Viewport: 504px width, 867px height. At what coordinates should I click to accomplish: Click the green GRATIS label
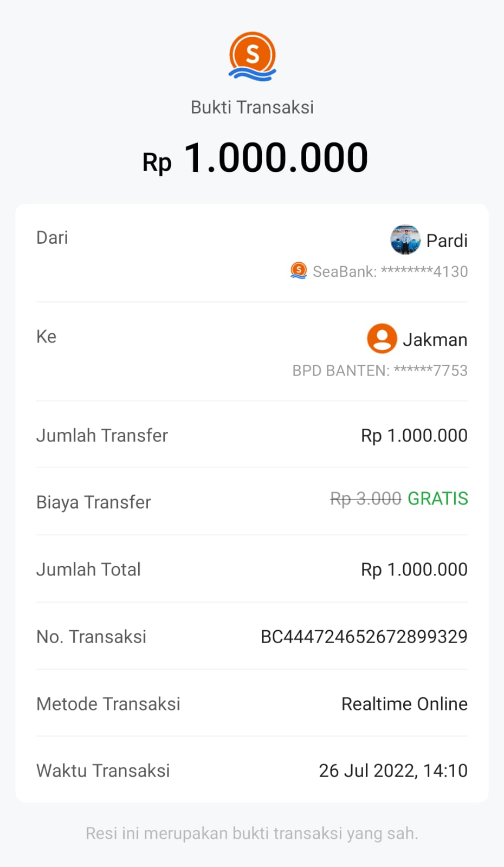[x=437, y=499]
